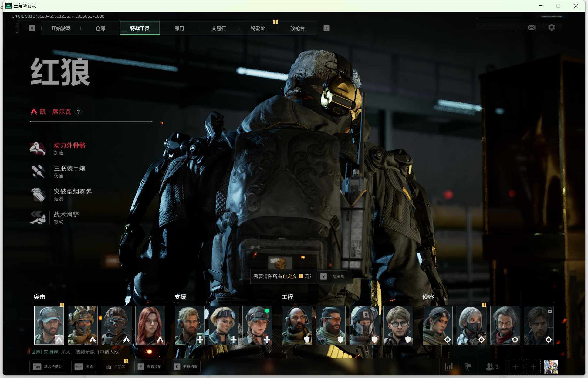Select the 特战干员 tab
Viewport: 588px width, 378px height.
(x=140, y=28)
